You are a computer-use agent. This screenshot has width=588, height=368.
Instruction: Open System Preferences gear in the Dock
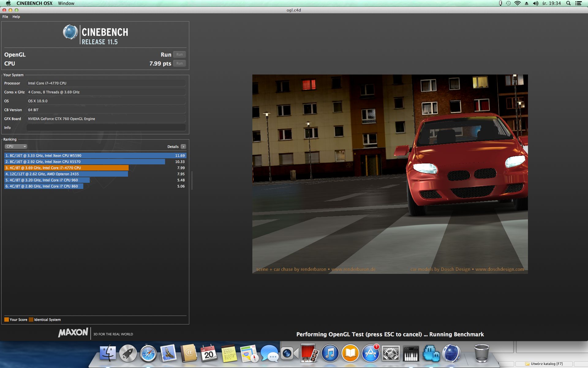[390, 353]
